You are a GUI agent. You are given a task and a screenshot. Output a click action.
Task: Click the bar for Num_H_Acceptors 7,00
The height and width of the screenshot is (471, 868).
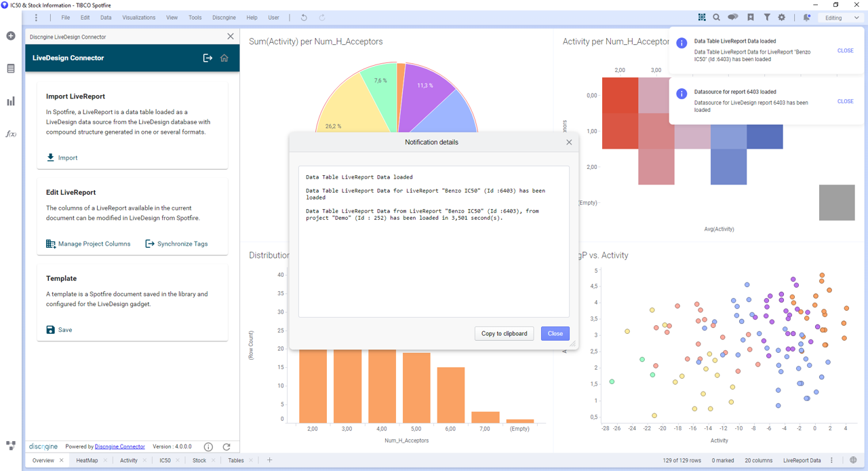click(486, 417)
